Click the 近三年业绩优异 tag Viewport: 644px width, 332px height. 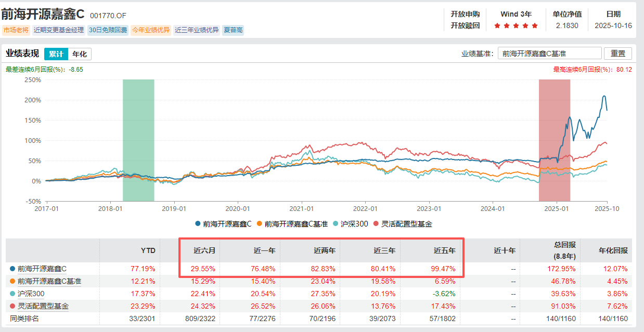197,30
